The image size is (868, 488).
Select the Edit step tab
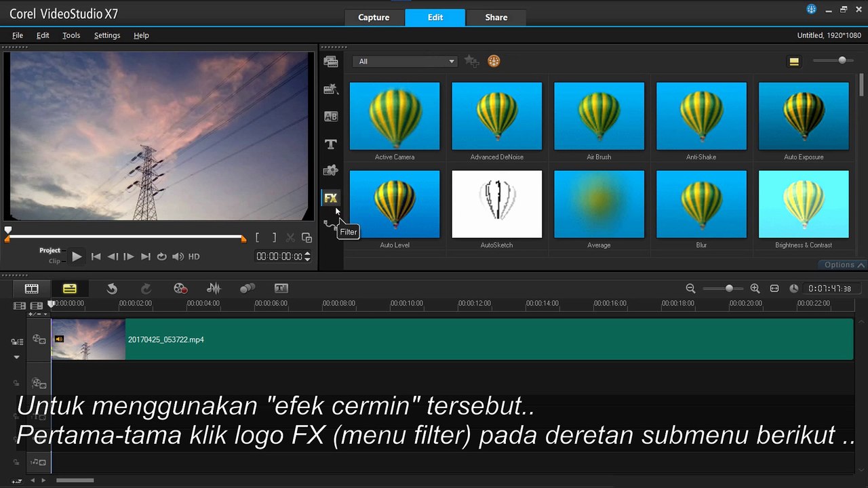click(435, 18)
